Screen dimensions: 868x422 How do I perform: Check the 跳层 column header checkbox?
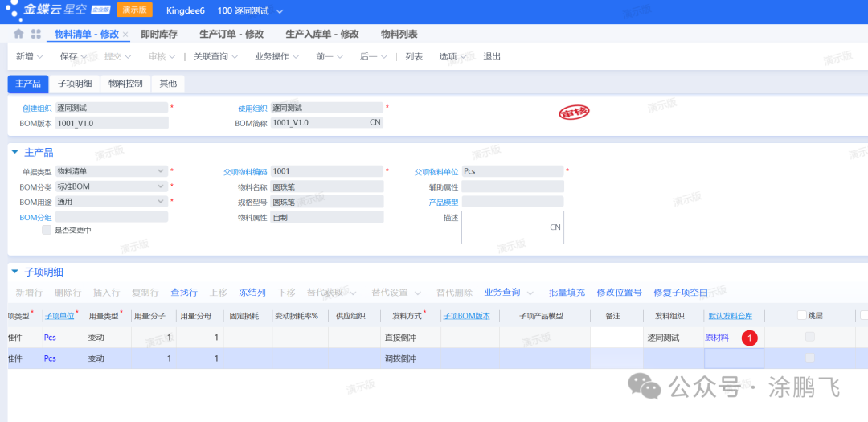[801, 316]
